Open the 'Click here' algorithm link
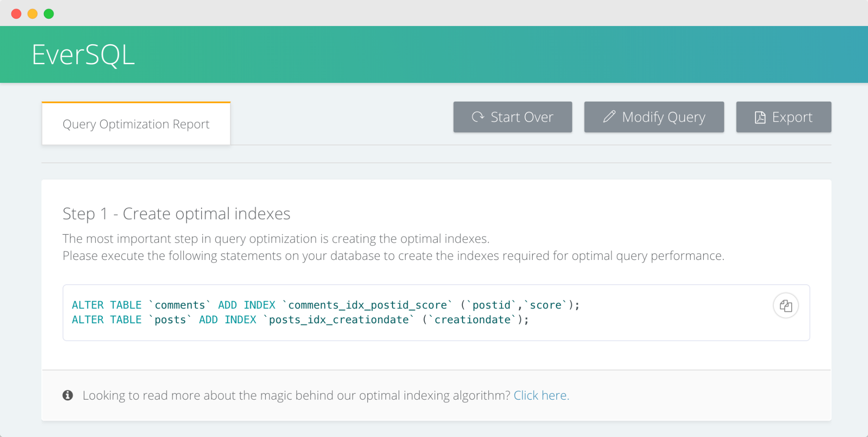This screenshot has height=437, width=868. (541, 395)
